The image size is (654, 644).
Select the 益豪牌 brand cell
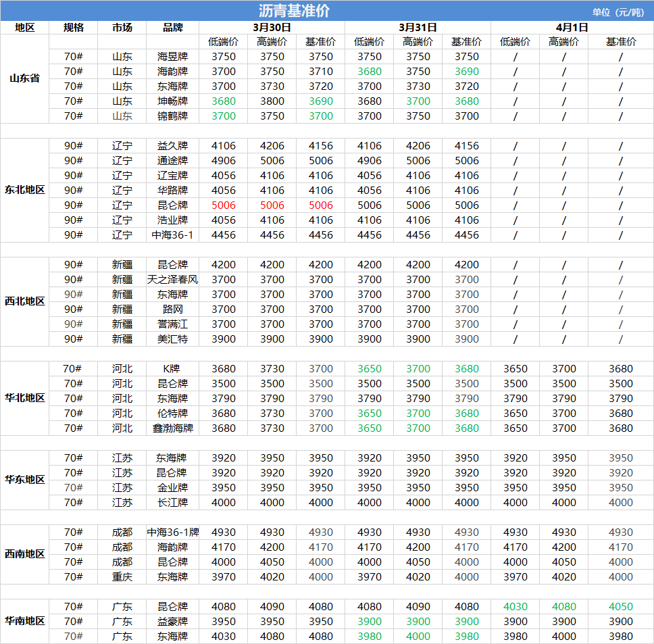pyautogui.click(x=173, y=621)
